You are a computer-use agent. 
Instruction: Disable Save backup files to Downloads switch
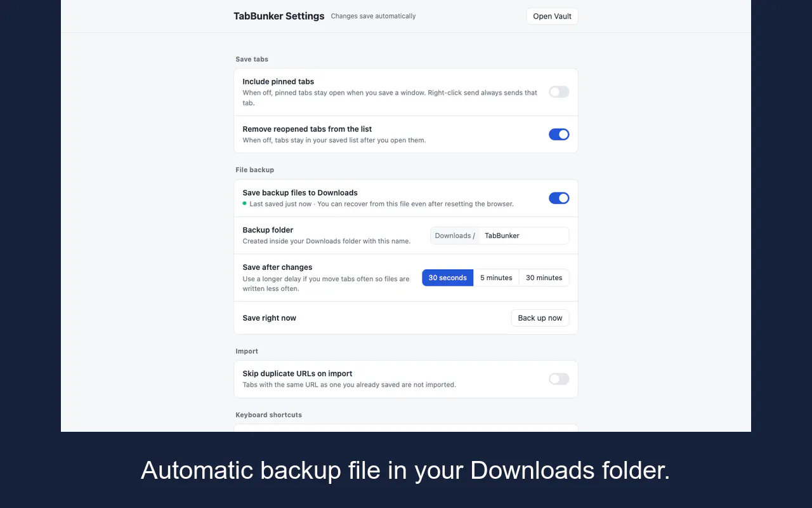pyautogui.click(x=559, y=198)
